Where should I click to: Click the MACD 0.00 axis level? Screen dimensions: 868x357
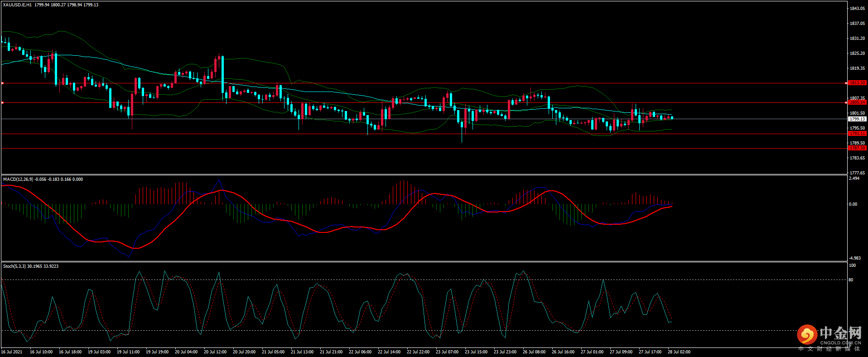[x=853, y=204]
